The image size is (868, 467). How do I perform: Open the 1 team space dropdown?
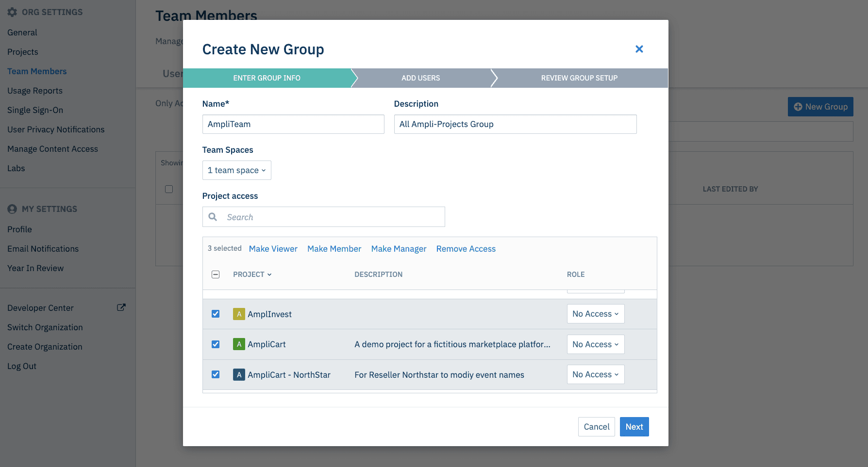point(236,170)
